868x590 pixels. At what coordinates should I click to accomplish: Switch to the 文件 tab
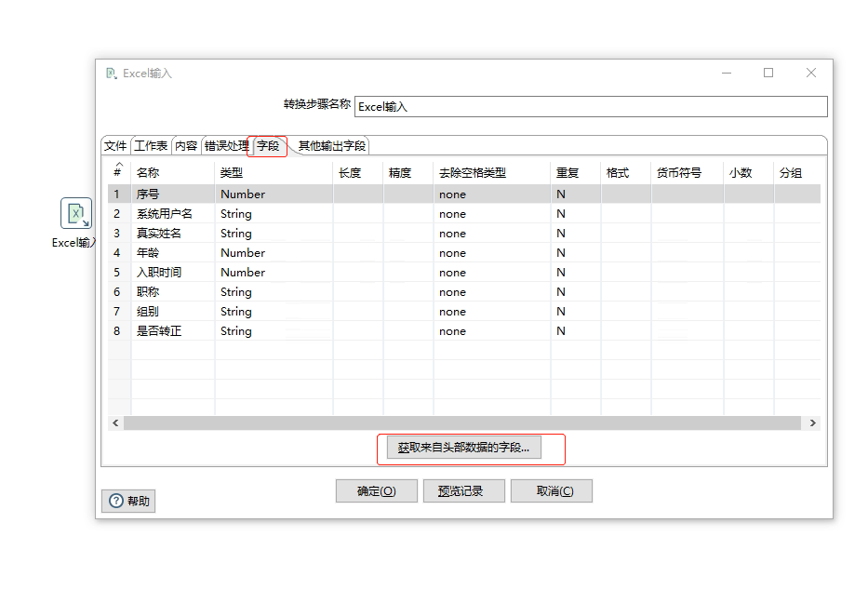click(115, 146)
